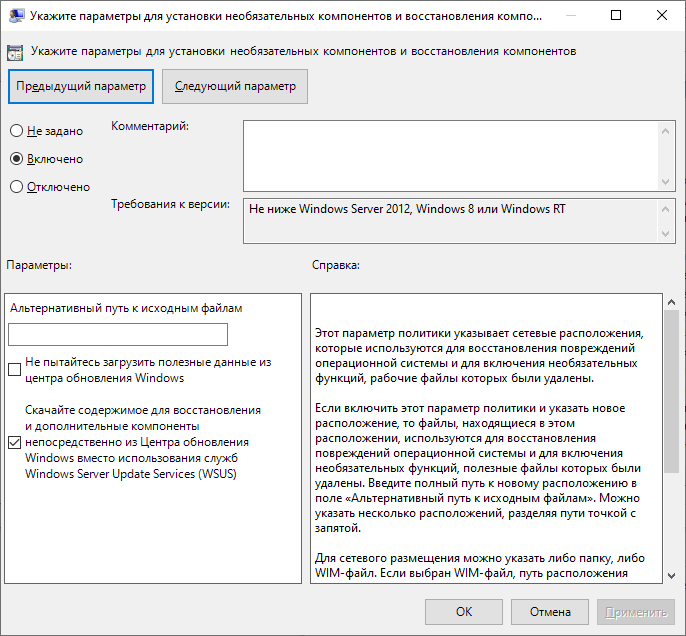Image resolution: width=686 pixels, height=636 pixels.
Task: Maximize the policy settings window
Action: (x=616, y=16)
